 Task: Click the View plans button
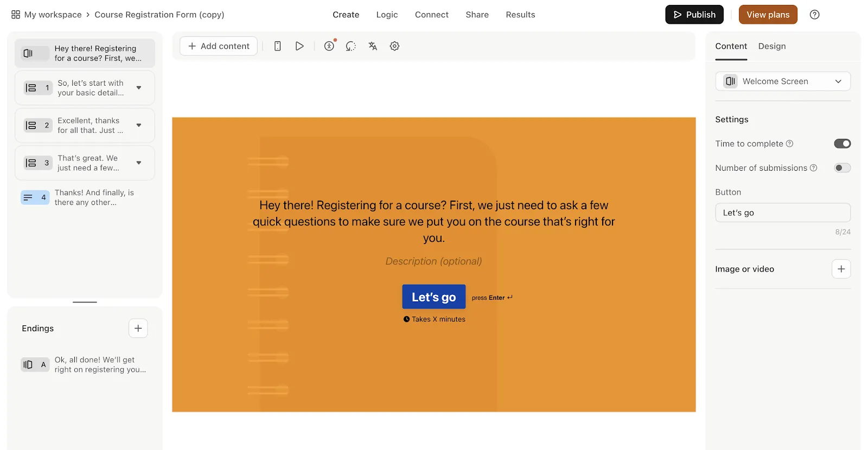click(768, 15)
